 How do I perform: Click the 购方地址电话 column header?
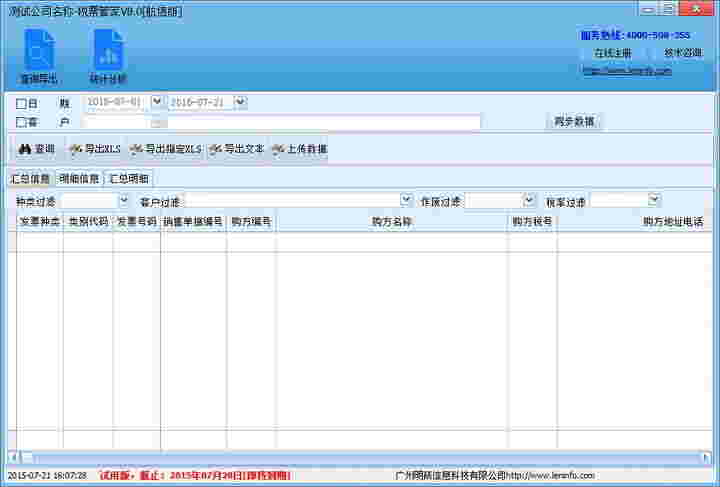pos(673,222)
